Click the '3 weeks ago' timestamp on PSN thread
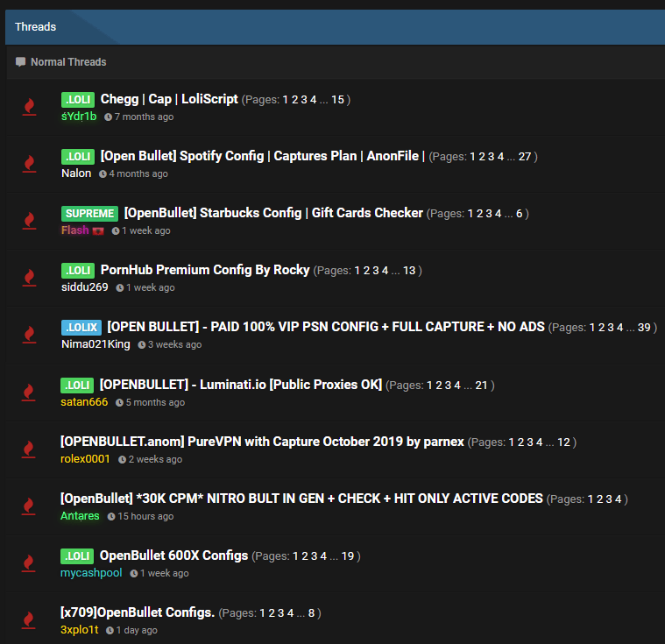Screen dimensions: 665x644 [174, 345]
